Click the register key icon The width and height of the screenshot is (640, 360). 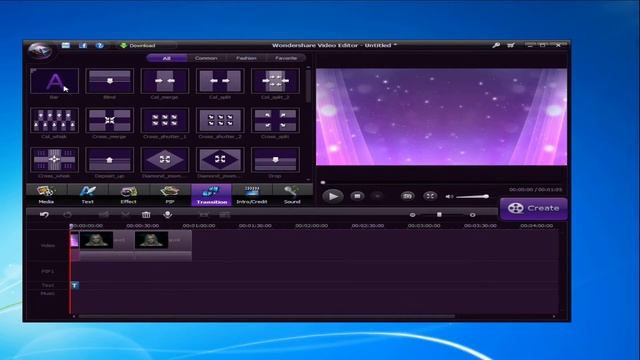click(496, 45)
